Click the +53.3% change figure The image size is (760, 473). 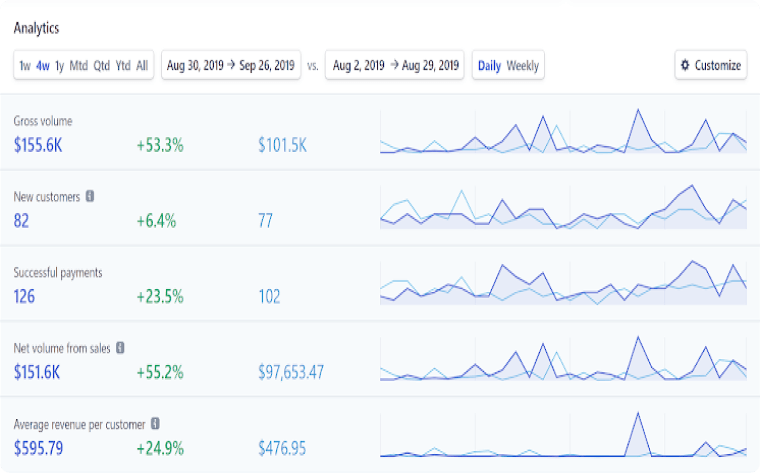click(x=160, y=145)
